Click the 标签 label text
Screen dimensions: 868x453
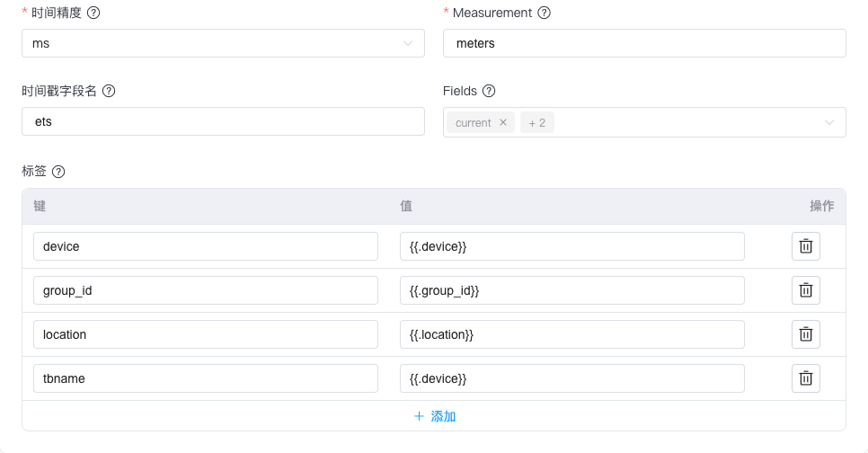(x=34, y=171)
